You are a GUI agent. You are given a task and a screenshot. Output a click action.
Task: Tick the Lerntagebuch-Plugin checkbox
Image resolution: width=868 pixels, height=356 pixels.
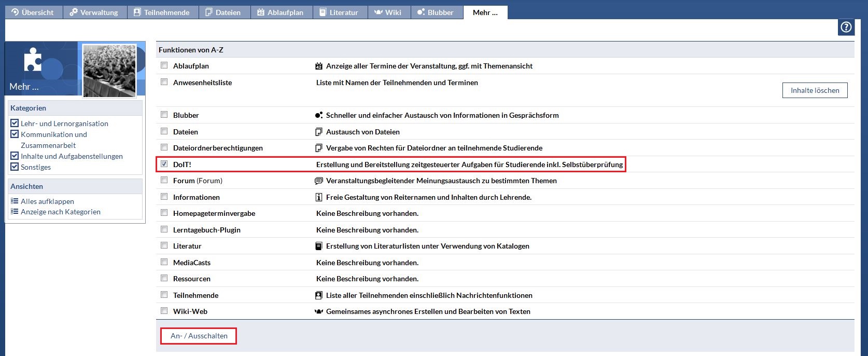coord(164,229)
